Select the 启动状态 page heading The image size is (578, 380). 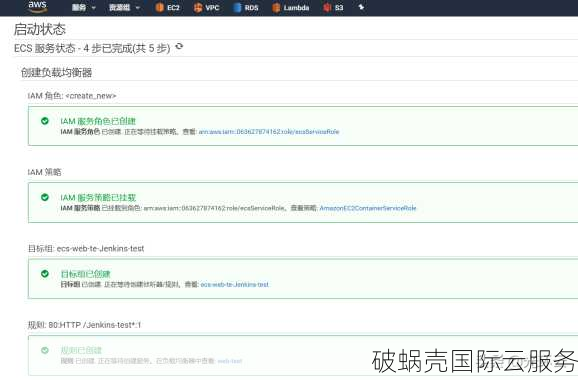point(39,29)
